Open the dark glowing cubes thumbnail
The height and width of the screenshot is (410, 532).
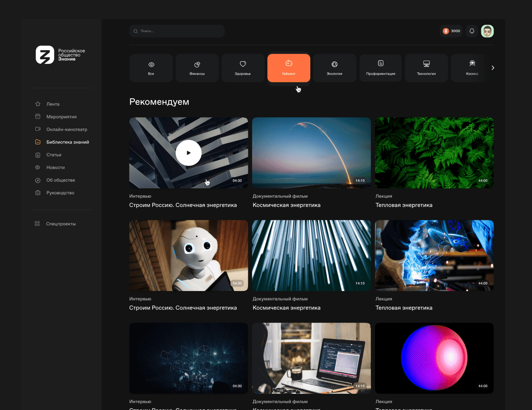click(x=189, y=358)
